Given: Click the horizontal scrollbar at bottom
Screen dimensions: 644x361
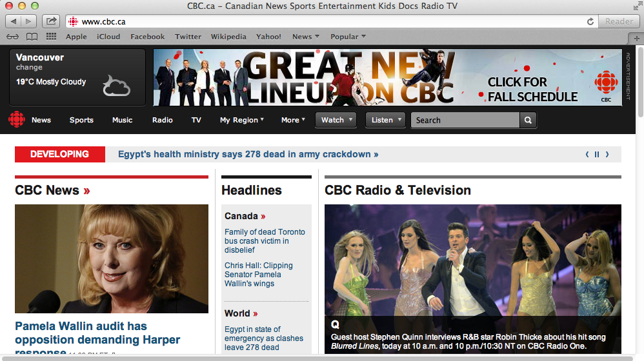Looking at the screenshot, I should tap(318, 358).
